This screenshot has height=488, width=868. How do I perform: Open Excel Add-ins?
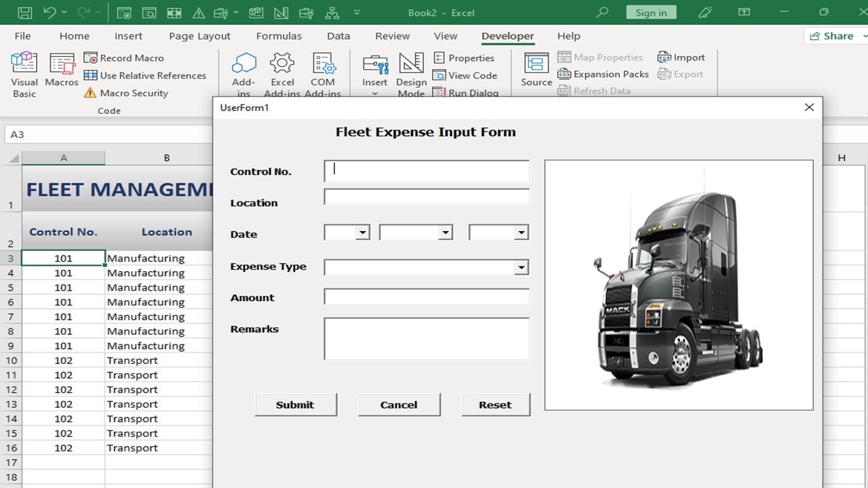coord(282,75)
